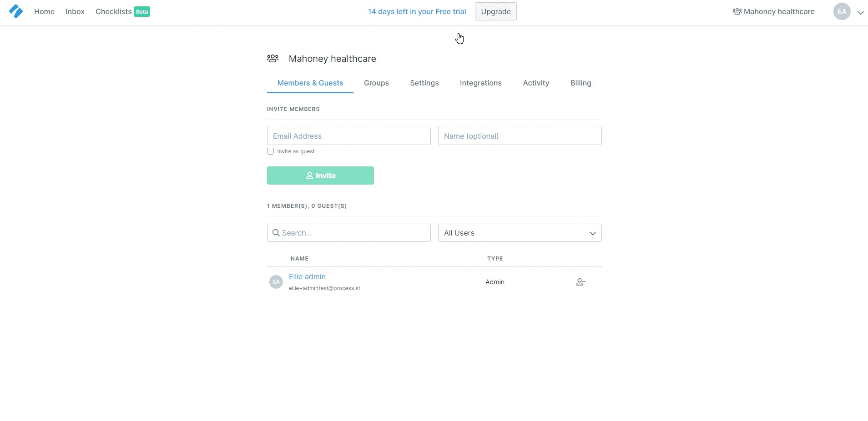Click the organization people icon beside the Mahoney healthcare heading
Screen dimensions: 868x421
(x=273, y=59)
